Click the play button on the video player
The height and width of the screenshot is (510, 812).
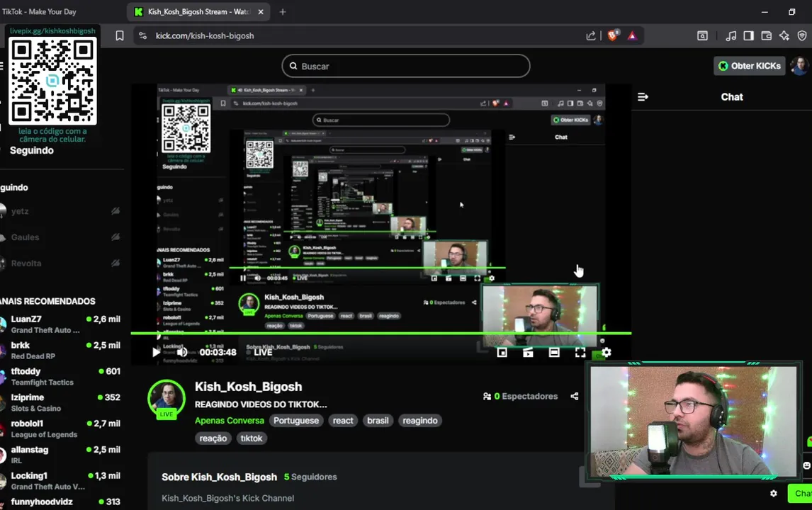click(156, 352)
